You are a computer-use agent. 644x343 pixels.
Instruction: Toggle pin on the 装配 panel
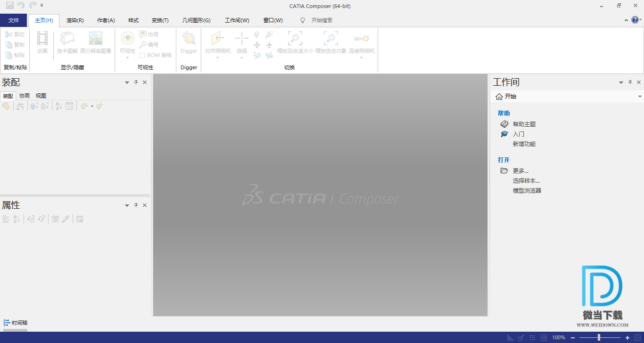pyautogui.click(x=136, y=82)
